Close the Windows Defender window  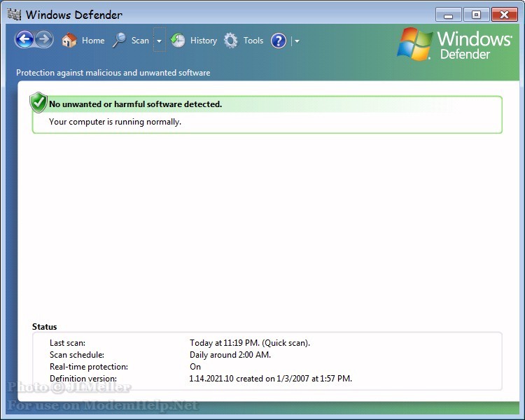coord(504,15)
